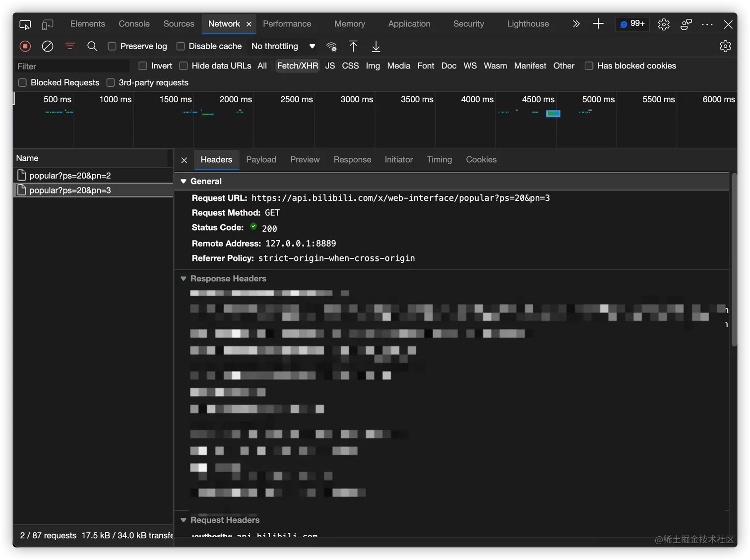Image resolution: width=750 pixels, height=560 pixels.
Task: Filter requests by Media
Action: pyautogui.click(x=399, y=66)
